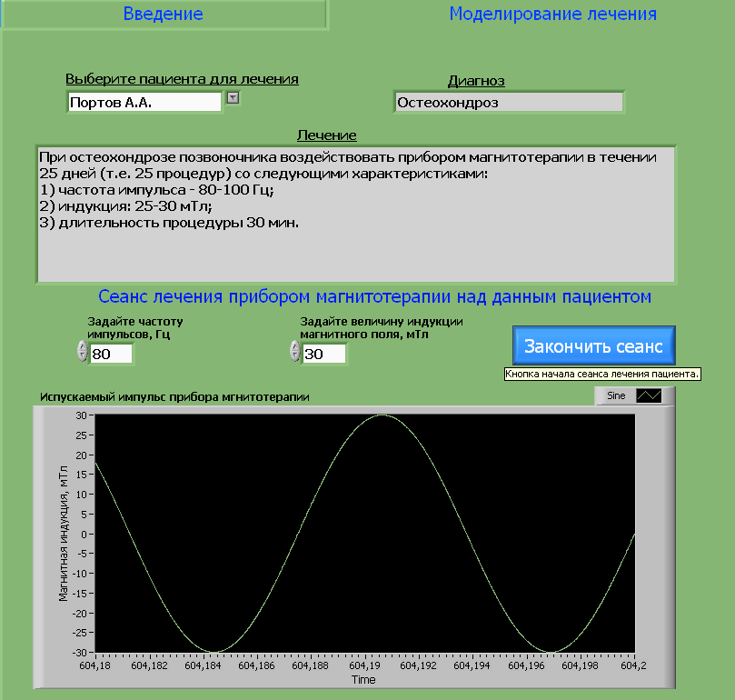Click the Диагноз field showing Остеохондроз
The image size is (735, 700).
pyautogui.click(x=509, y=103)
